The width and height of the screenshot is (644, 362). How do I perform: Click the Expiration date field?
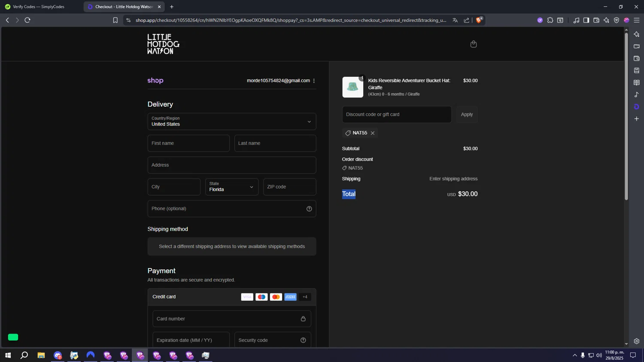coord(191,340)
